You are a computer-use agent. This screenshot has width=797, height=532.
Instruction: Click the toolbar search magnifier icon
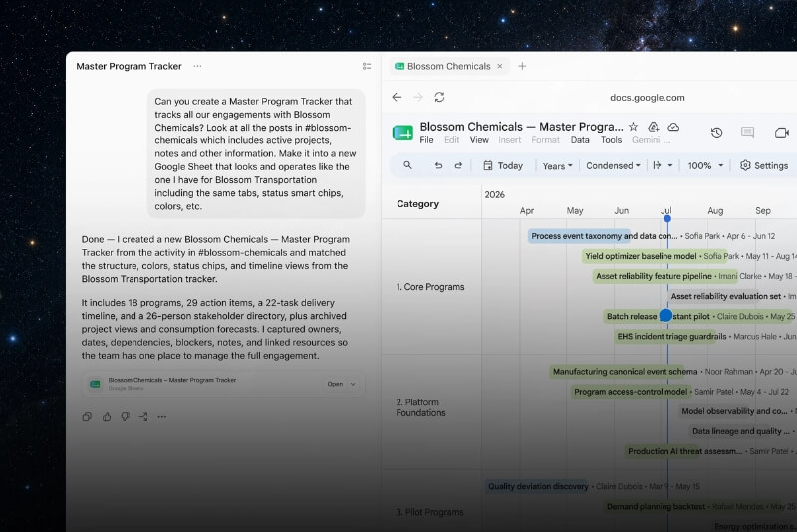pyautogui.click(x=407, y=165)
